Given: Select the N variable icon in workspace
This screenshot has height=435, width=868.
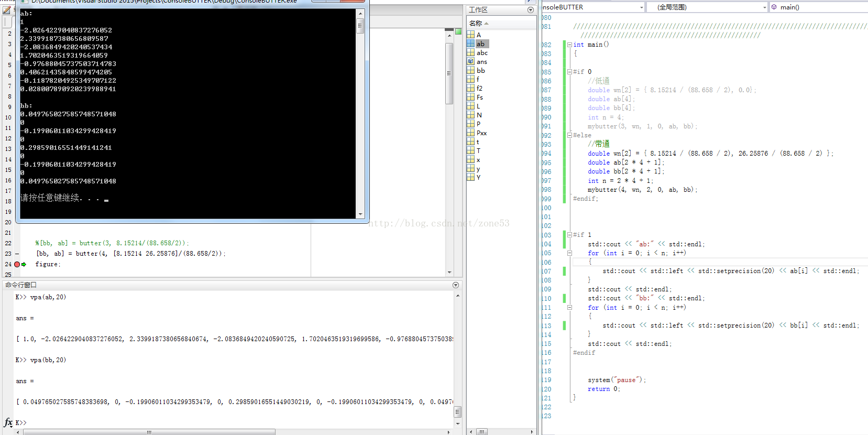Looking at the screenshot, I should click(x=471, y=115).
